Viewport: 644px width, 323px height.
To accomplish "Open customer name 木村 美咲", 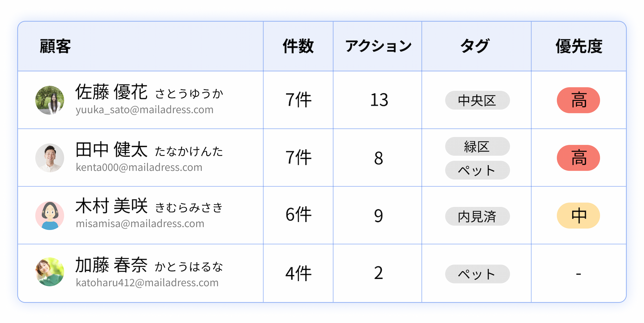I will (111, 206).
